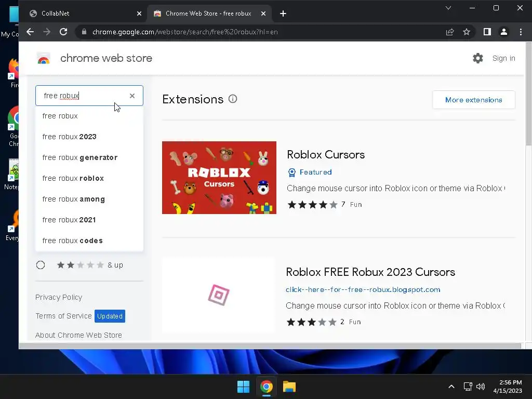
Task: Open Roblox Cursors red thumbnail
Action: tap(219, 178)
